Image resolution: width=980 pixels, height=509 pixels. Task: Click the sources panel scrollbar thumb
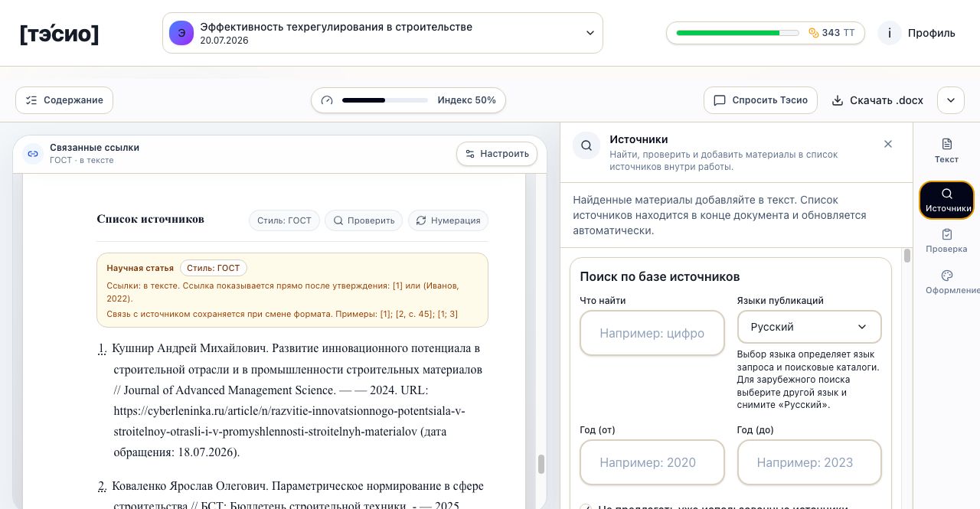pyautogui.click(x=907, y=256)
